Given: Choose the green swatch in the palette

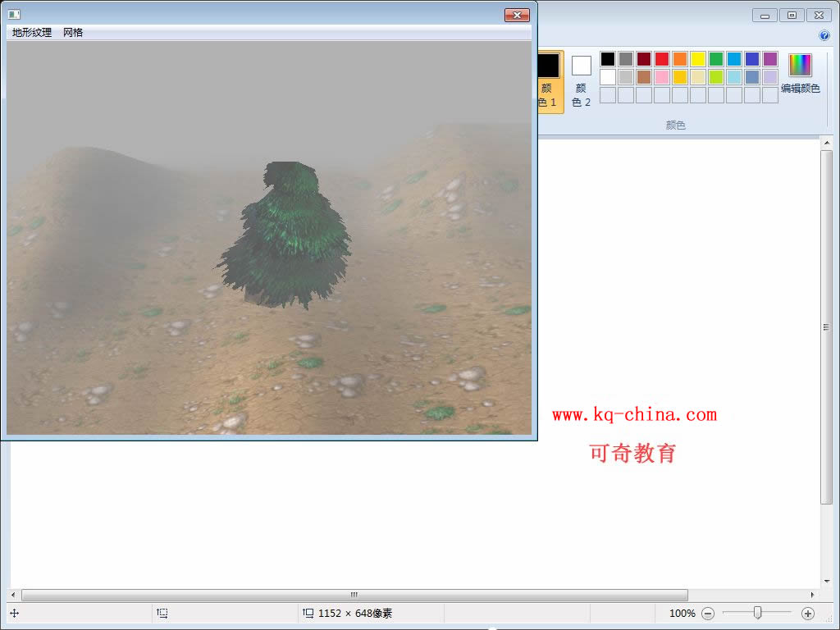Looking at the screenshot, I should 715,59.
